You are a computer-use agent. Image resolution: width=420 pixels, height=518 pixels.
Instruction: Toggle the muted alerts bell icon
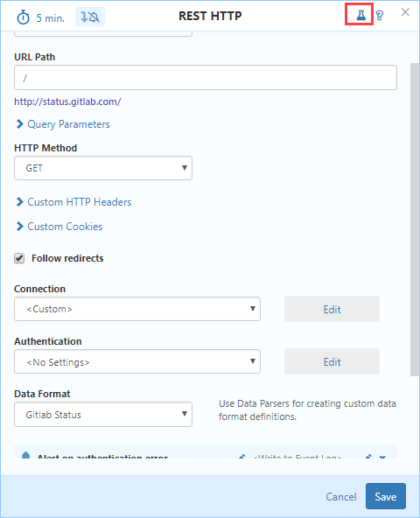point(90,17)
